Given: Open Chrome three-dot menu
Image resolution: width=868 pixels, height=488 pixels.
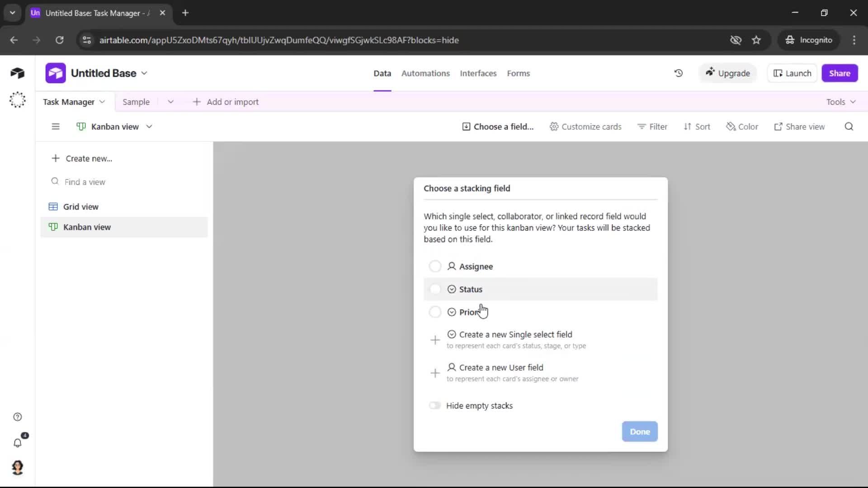Looking at the screenshot, I should tap(854, 40).
